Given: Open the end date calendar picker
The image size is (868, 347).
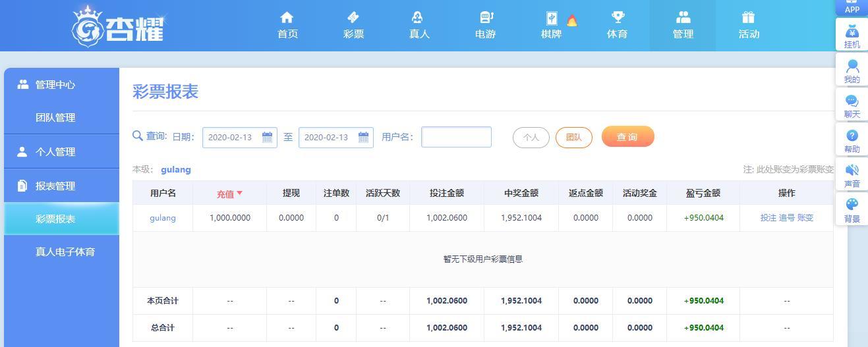Looking at the screenshot, I should click(x=363, y=137).
